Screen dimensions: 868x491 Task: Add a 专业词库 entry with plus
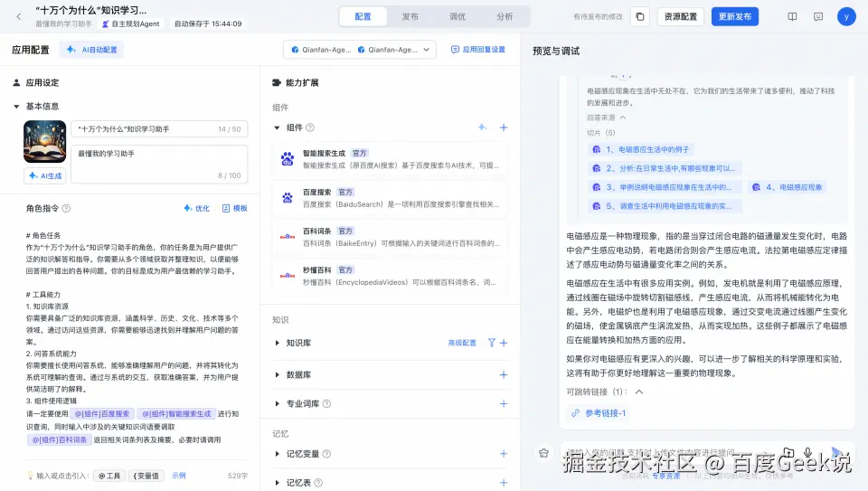[x=504, y=403]
